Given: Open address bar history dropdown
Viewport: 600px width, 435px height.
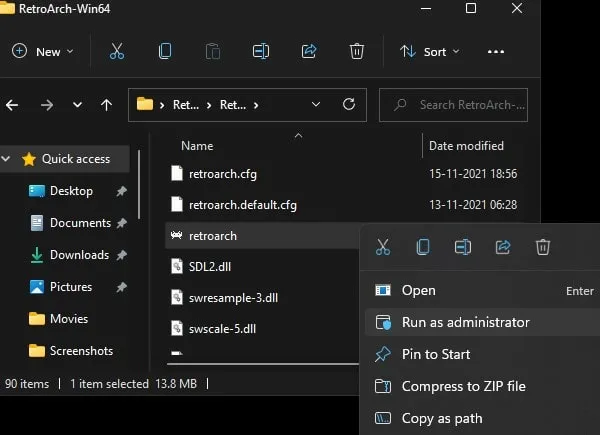Looking at the screenshot, I should click(x=316, y=104).
